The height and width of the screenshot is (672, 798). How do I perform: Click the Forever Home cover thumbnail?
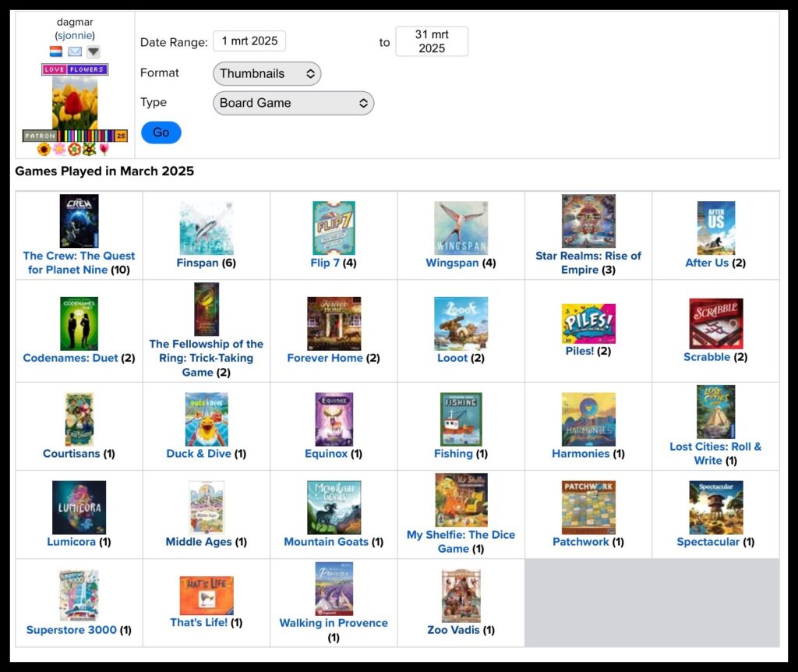334,324
